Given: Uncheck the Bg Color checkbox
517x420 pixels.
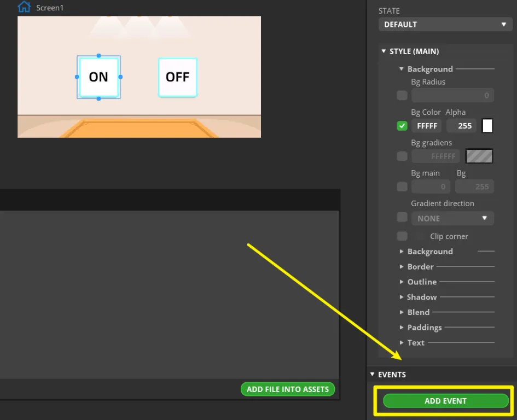Looking at the screenshot, I should tap(402, 126).
